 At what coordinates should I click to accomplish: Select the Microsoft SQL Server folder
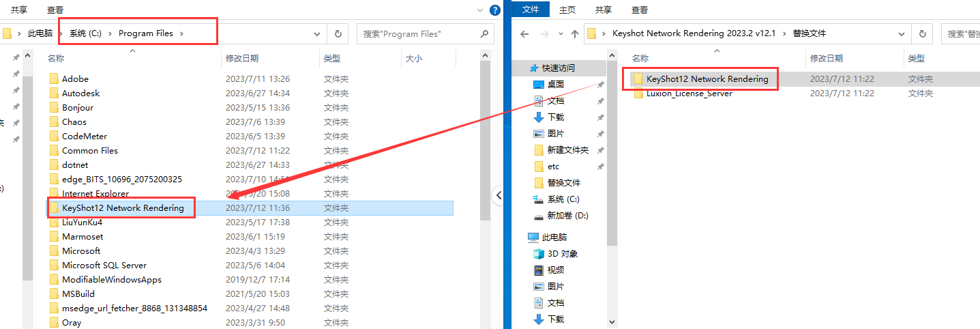tap(104, 266)
